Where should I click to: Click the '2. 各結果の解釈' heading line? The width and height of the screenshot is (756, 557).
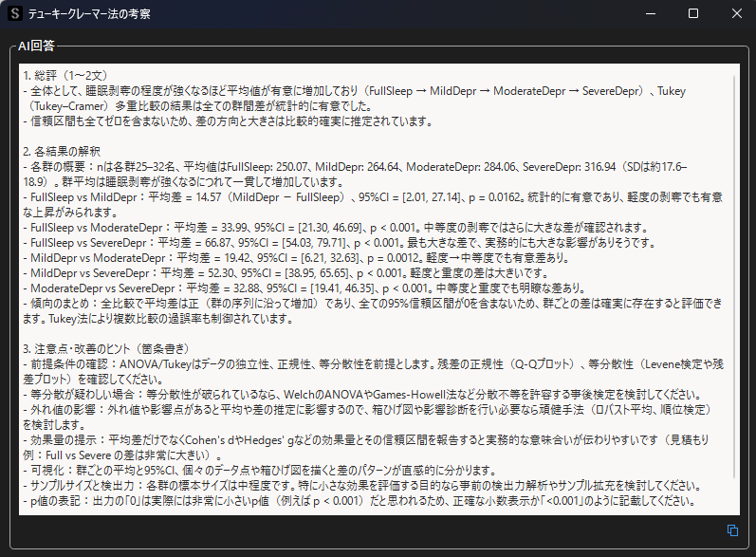coord(62,152)
